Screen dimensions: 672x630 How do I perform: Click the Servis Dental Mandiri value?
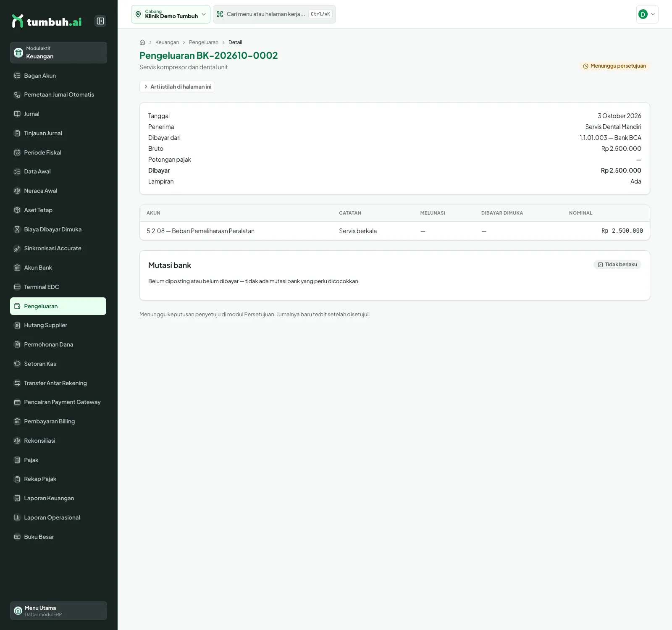pyautogui.click(x=613, y=127)
